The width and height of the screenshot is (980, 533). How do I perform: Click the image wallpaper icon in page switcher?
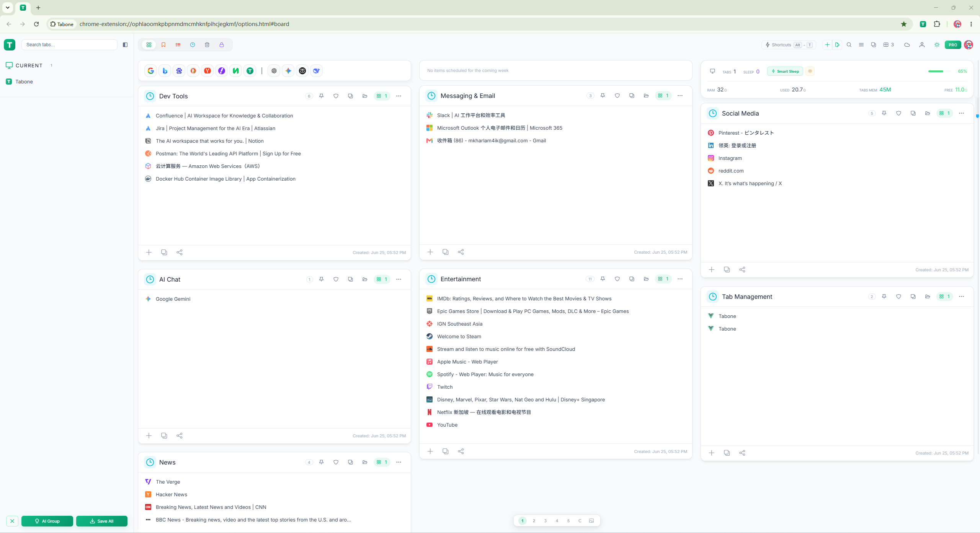591,521
